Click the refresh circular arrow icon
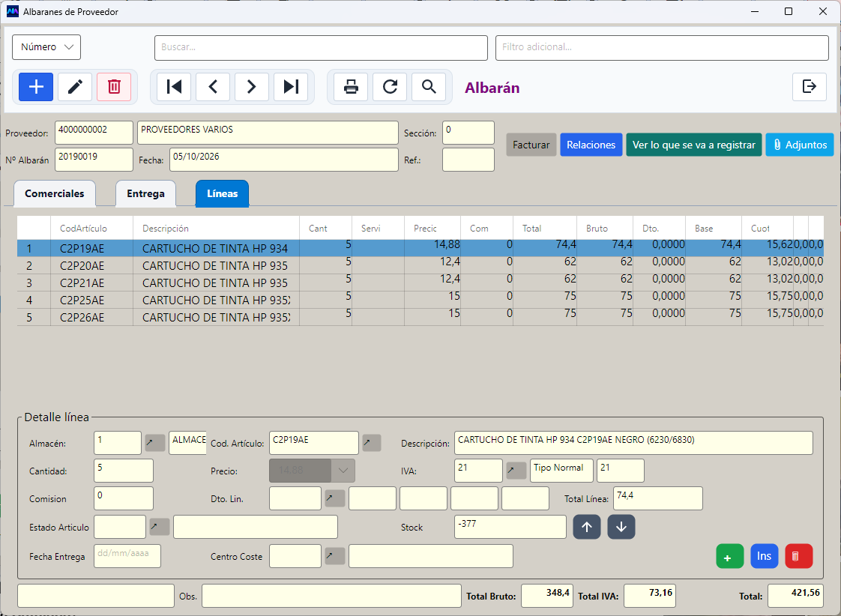The height and width of the screenshot is (616, 841). (x=390, y=87)
